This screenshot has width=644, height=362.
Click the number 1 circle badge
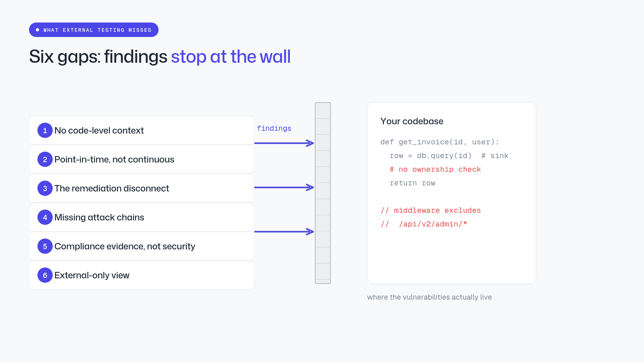pos(45,130)
